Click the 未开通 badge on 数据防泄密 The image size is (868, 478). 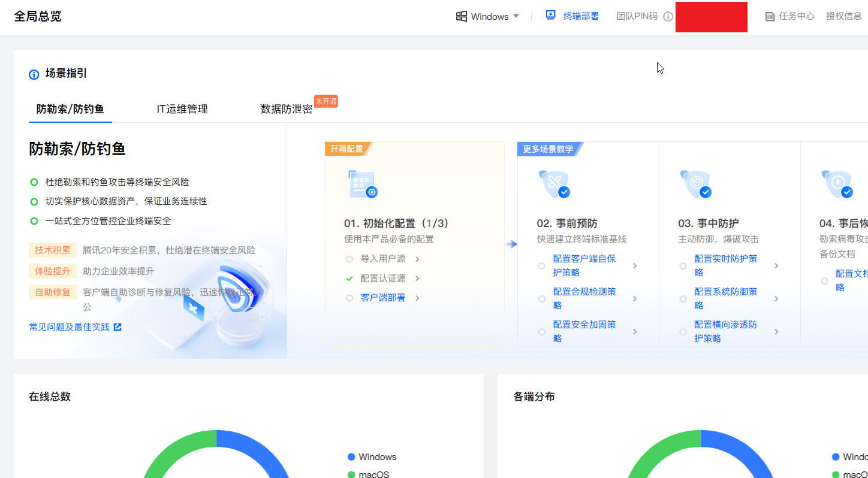click(326, 101)
